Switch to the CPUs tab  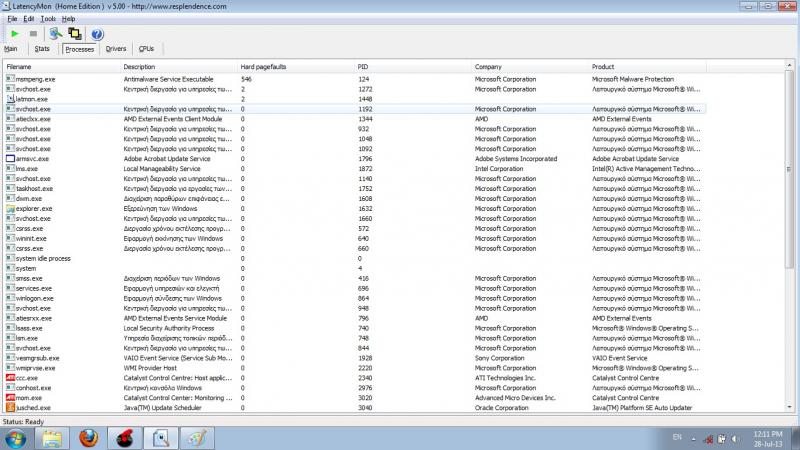tap(146, 48)
